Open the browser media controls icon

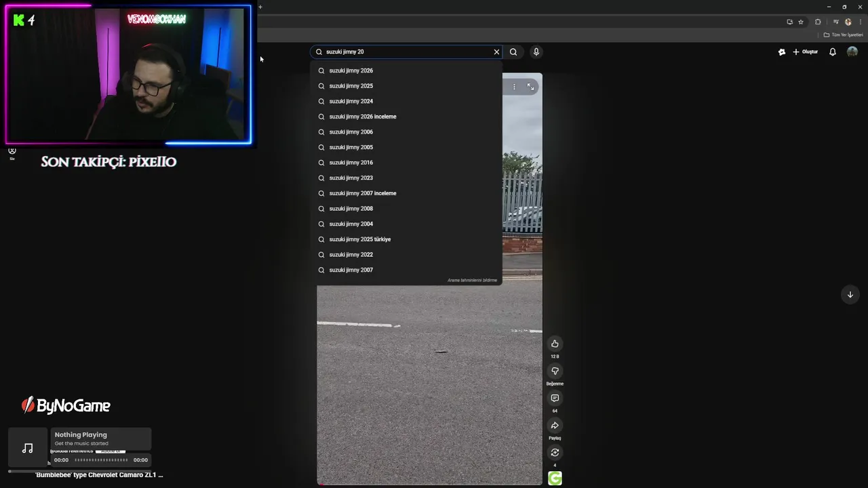point(835,22)
